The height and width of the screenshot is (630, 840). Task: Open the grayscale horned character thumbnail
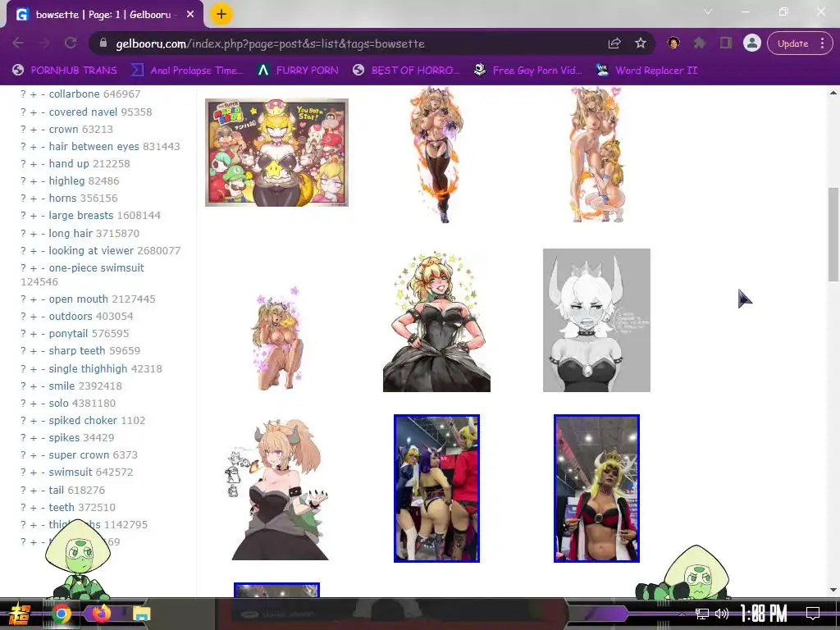click(x=596, y=320)
